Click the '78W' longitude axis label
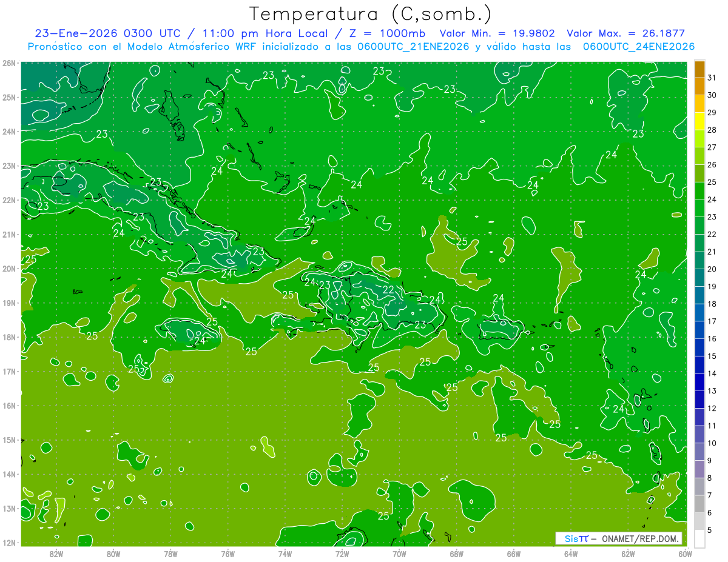This screenshot has height=562, width=728. point(170,554)
